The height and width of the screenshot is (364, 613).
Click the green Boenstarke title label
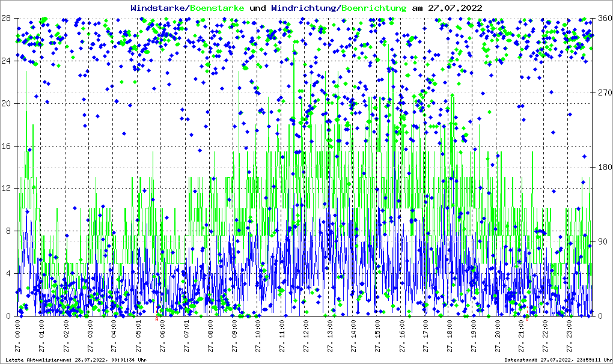(217, 8)
